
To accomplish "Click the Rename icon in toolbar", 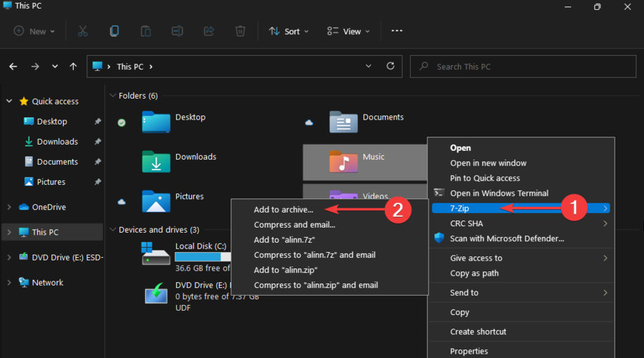I will point(177,31).
